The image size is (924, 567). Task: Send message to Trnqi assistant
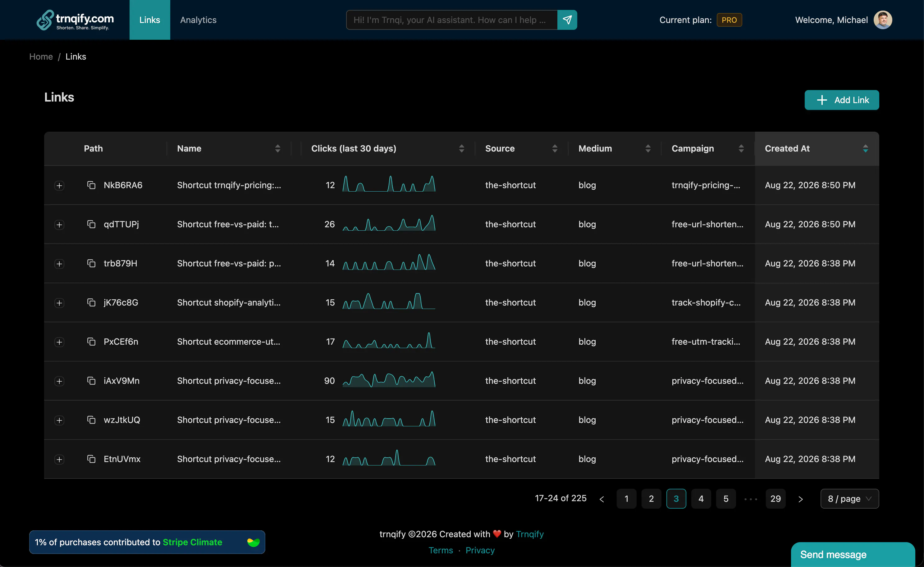(567, 20)
